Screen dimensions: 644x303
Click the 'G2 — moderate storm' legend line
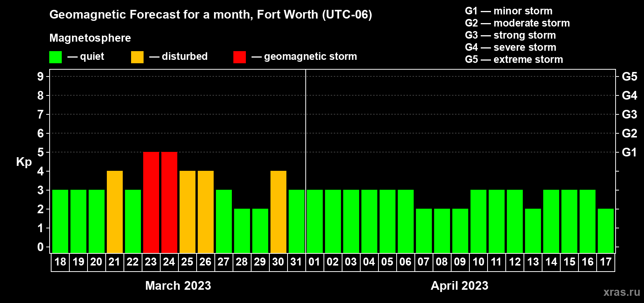click(517, 23)
